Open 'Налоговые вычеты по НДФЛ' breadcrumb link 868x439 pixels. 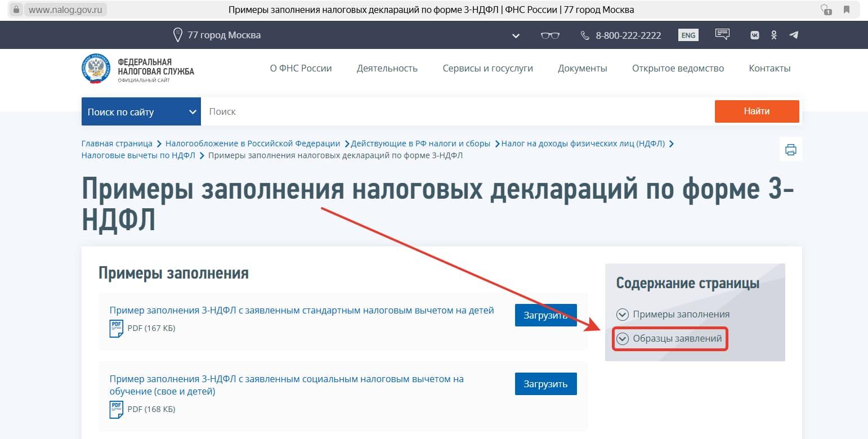138,155
